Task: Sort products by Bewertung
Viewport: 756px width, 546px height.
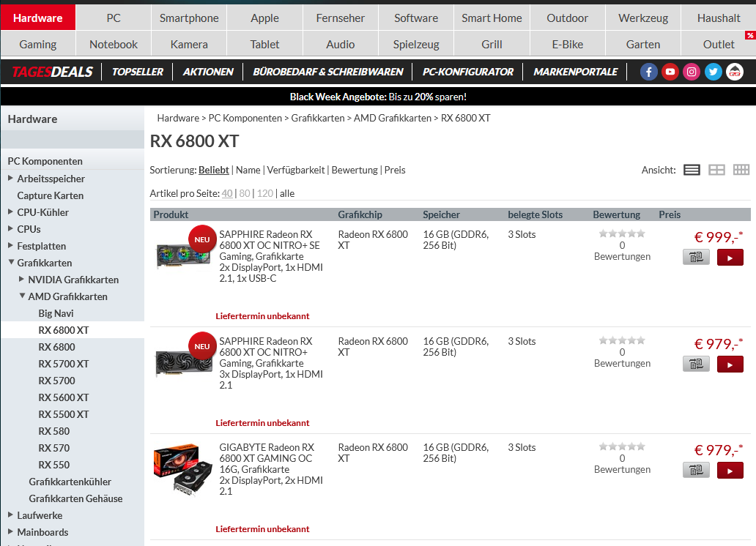Action: pos(355,170)
